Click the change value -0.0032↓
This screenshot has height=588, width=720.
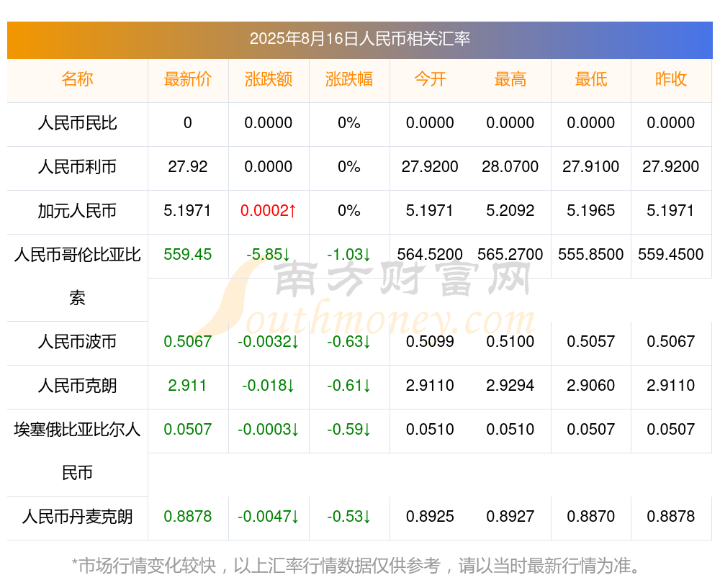[x=268, y=342]
